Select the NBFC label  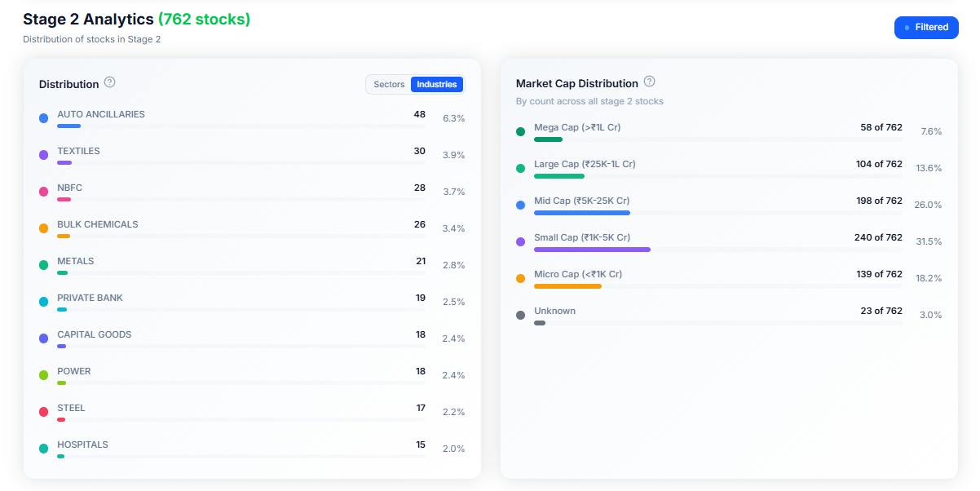69,188
